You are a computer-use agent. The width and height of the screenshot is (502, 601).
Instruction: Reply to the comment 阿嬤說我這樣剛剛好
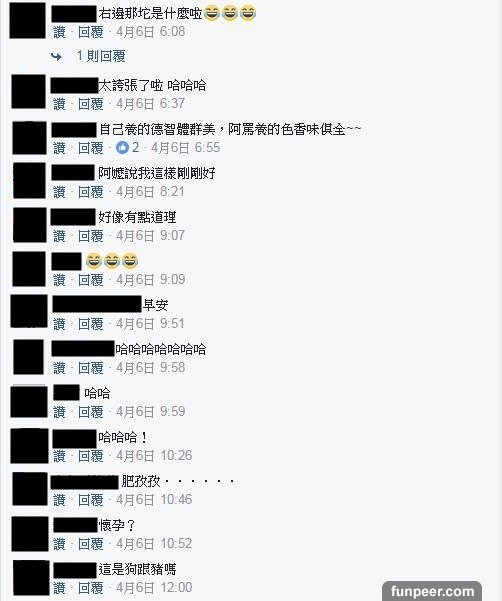pos(91,192)
